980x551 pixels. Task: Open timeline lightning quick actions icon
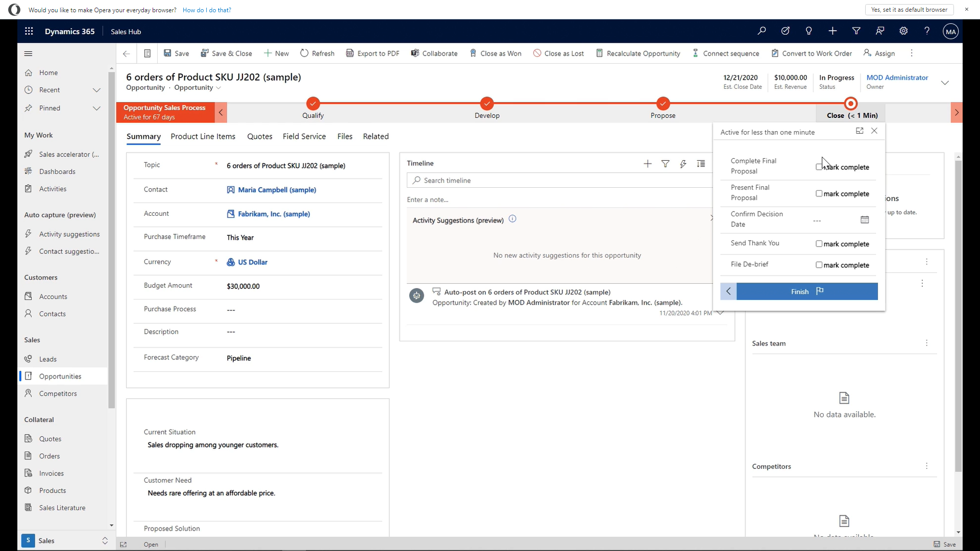[683, 164]
